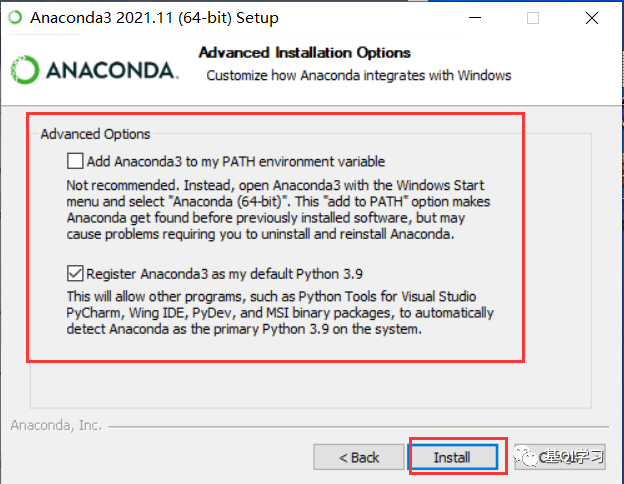Image resolution: width=624 pixels, height=484 pixels.
Task: Click the 'Anaconda3 2021.11 (64-bit) Setup' title
Action: (x=154, y=18)
